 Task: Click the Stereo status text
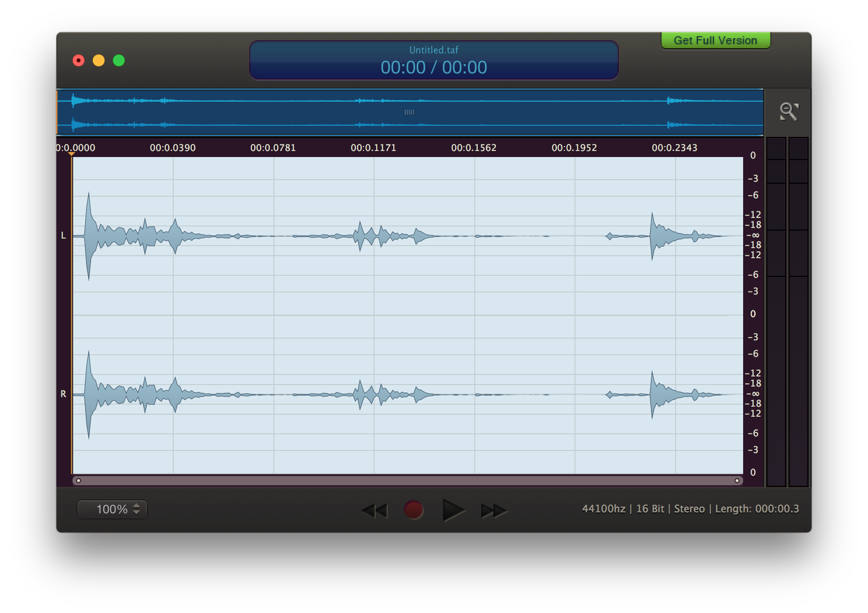click(689, 509)
